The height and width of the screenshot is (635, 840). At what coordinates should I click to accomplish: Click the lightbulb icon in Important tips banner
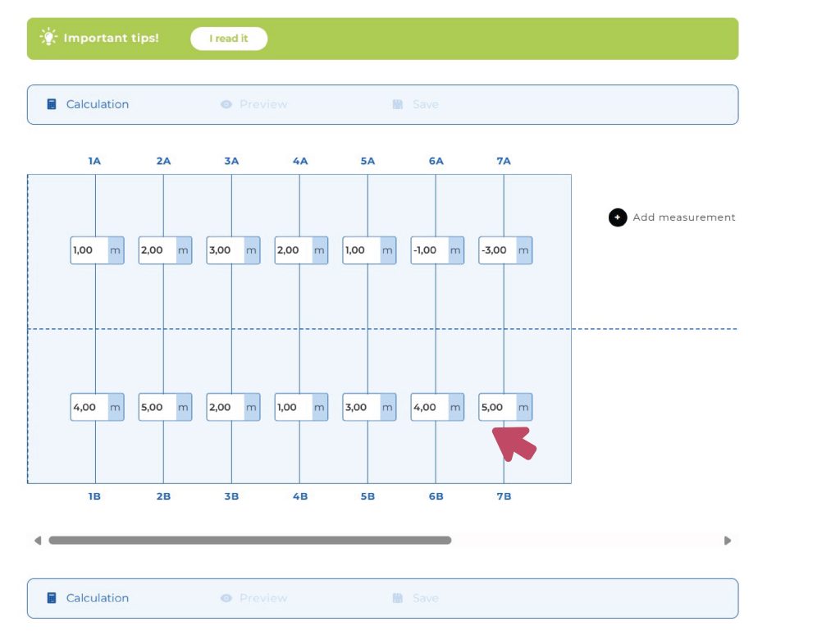[x=49, y=38]
